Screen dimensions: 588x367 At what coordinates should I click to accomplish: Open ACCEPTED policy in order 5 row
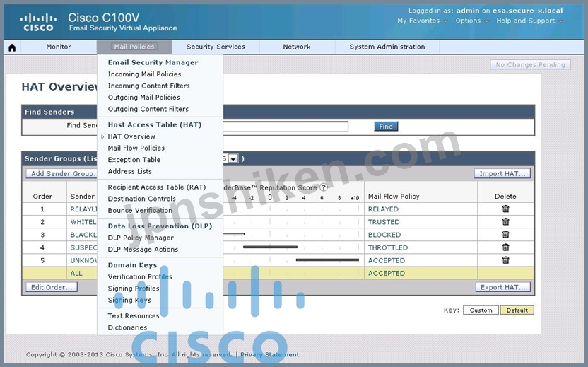click(387, 260)
